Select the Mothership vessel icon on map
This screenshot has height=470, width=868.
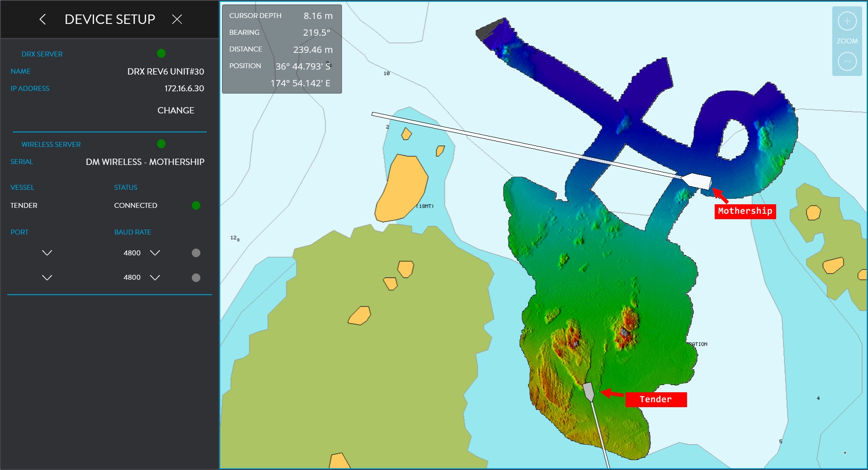point(697,181)
